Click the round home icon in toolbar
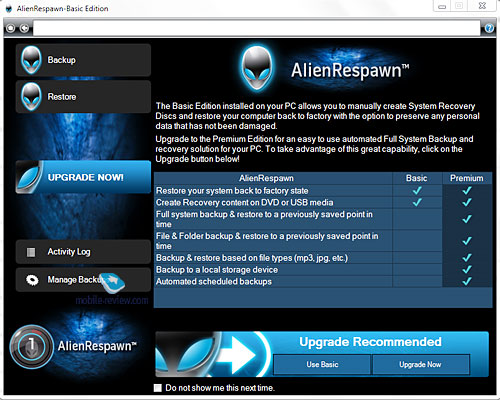This screenshot has height=400, width=500. tap(11, 28)
